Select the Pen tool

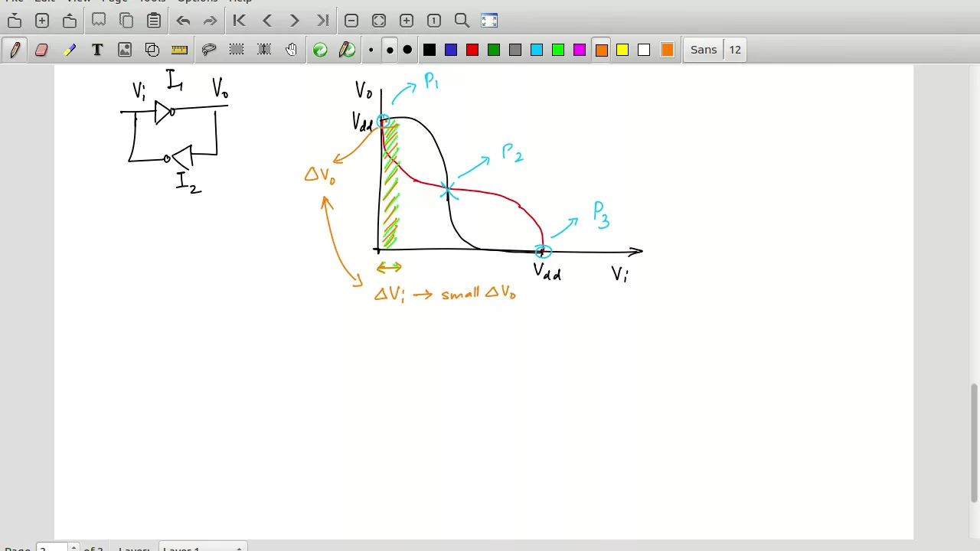[x=15, y=50]
